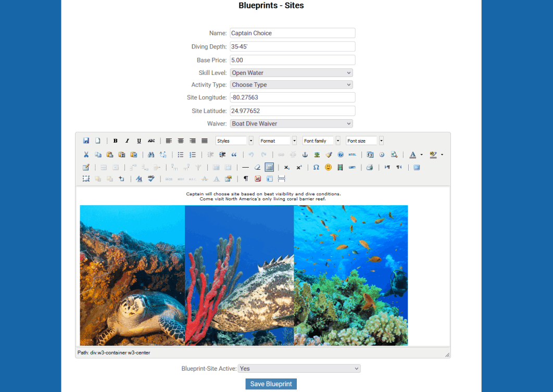Open the text color picker arrow

[421, 155]
